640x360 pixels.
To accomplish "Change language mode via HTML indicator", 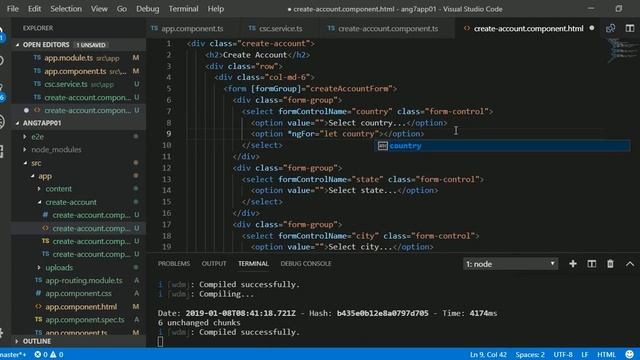I will 606,354.
